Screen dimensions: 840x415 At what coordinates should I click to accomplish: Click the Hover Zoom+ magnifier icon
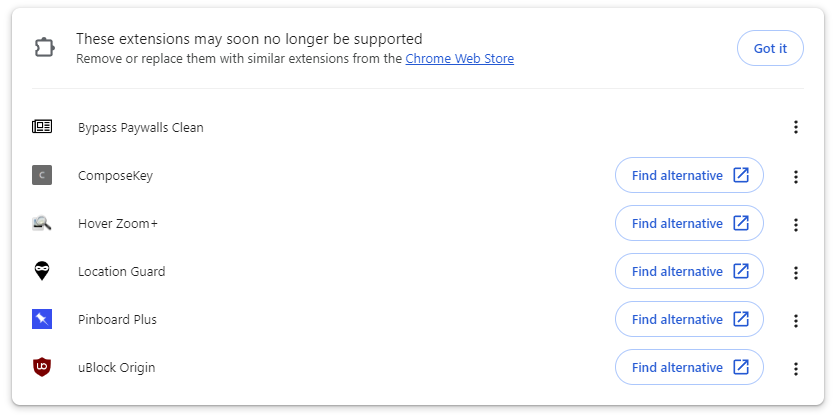pos(42,224)
